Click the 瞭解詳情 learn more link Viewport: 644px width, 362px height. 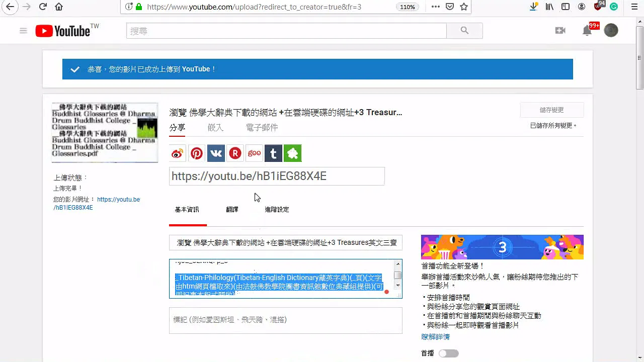point(436,337)
